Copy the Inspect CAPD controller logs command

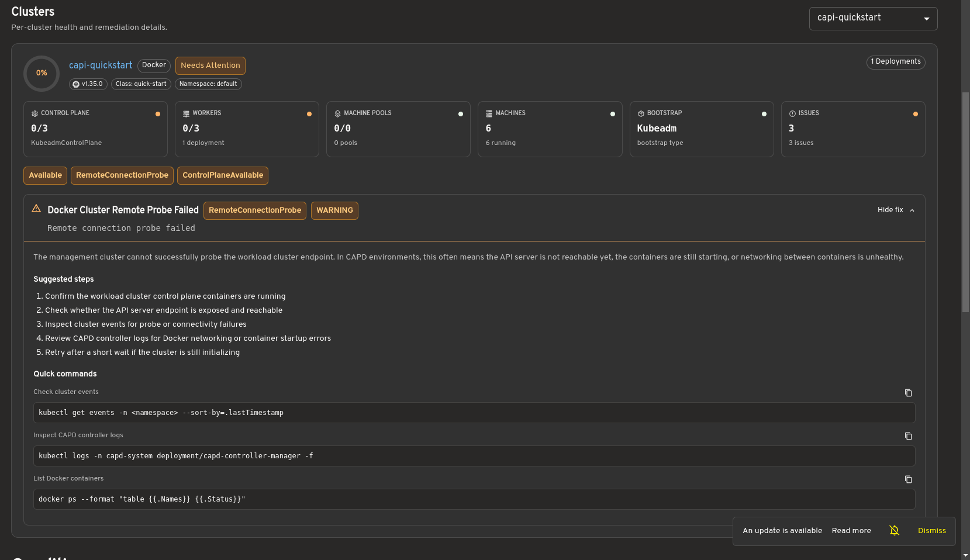[908, 436]
